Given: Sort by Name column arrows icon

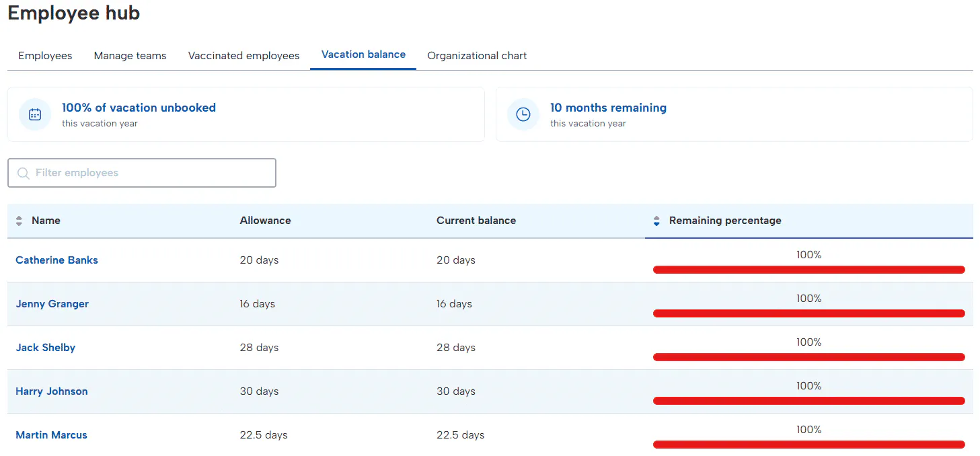Looking at the screenshot, I should (x=19, y=221).
